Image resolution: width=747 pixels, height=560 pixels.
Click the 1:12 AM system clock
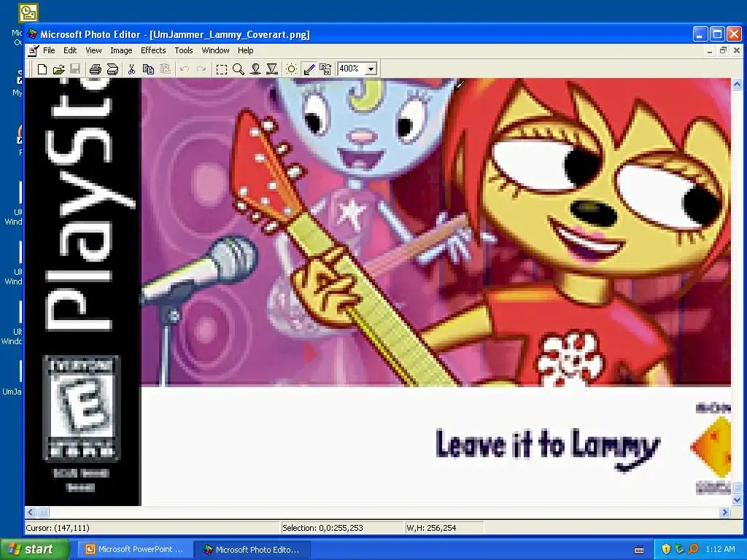(720, 549)
